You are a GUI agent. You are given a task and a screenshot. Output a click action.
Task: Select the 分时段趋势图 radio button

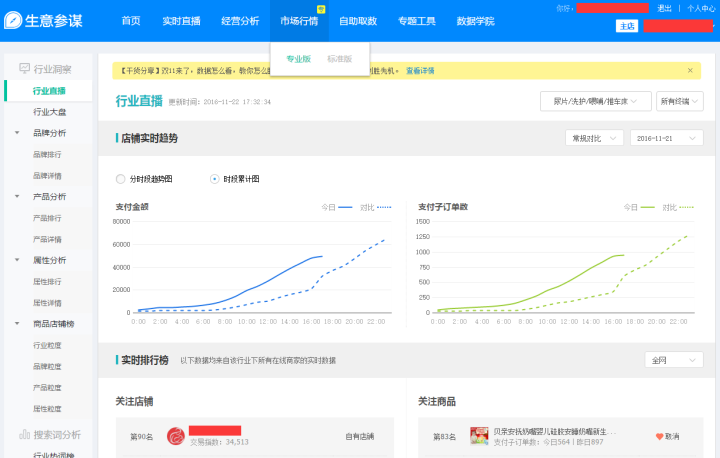pyautogui.click(x=121, y=179)
